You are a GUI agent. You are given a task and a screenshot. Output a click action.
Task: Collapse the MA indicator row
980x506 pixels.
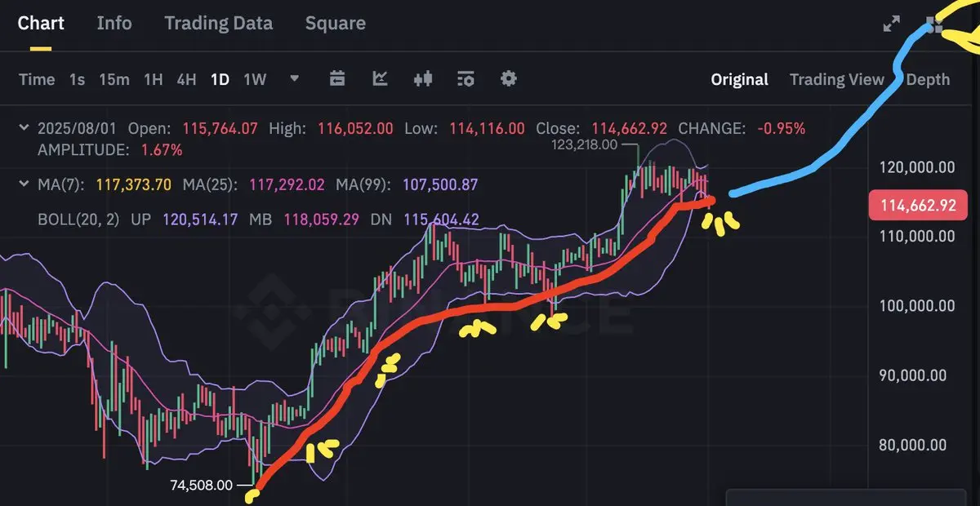click(x=24, y=184)
